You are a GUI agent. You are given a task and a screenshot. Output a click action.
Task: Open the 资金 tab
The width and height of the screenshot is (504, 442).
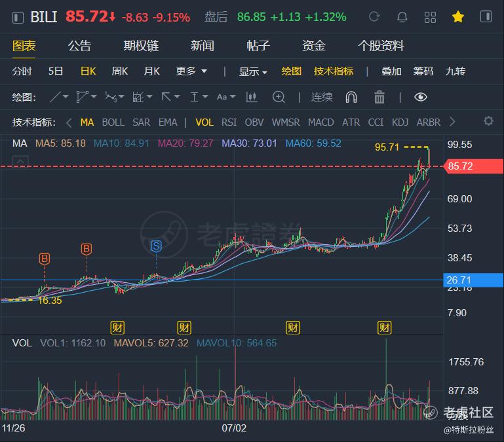(314, 46)
